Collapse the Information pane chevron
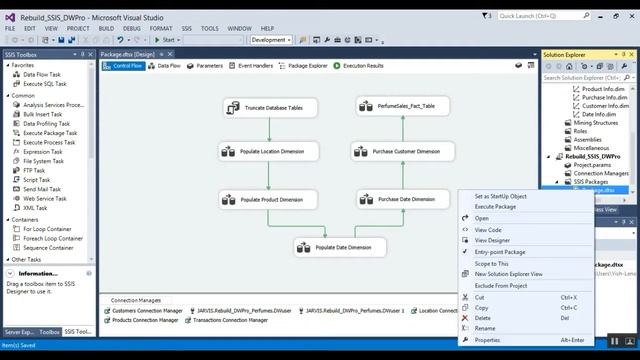640x360 pixels. 10,273
